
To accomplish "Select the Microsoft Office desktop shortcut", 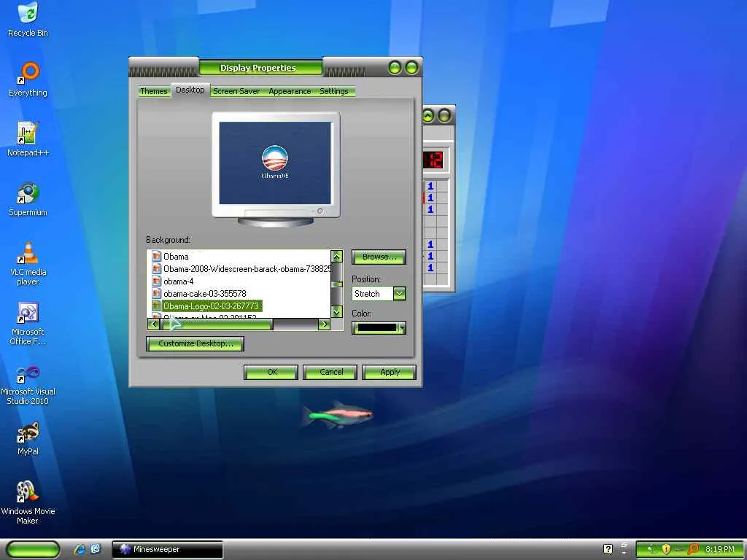I will pos(28,323).
